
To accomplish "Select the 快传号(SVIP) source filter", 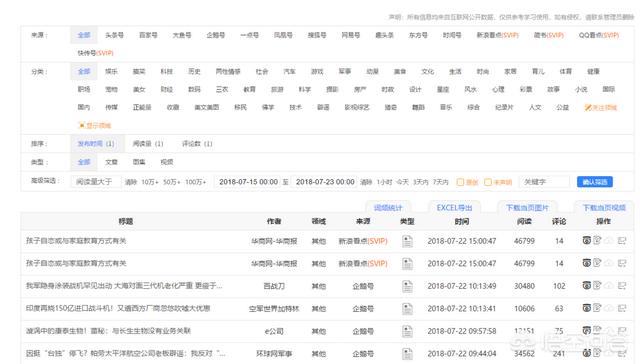I will tap(96, 53).
